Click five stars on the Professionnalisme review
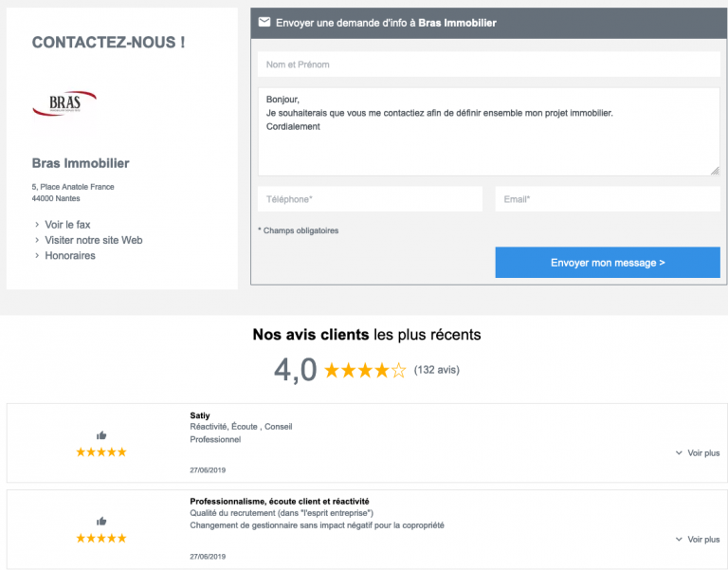The width and height of the screenshot is (728, 570). pyautogui.click(x=101, y=539)
